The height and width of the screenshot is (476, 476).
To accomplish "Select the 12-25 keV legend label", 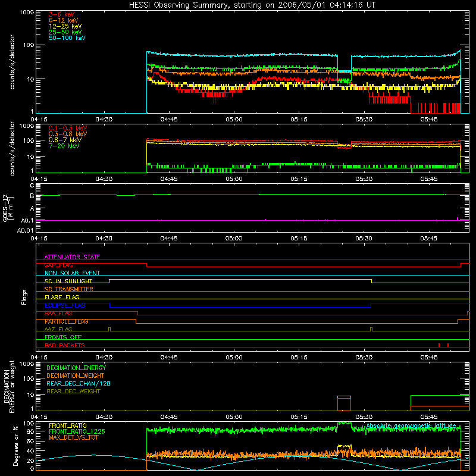I will pyautogui.click(x=65, y=26).
